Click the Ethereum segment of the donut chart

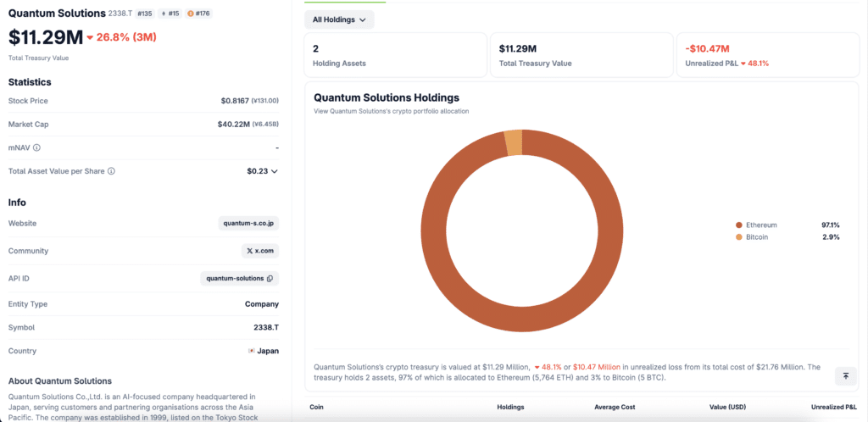click(x=522, y=319)
